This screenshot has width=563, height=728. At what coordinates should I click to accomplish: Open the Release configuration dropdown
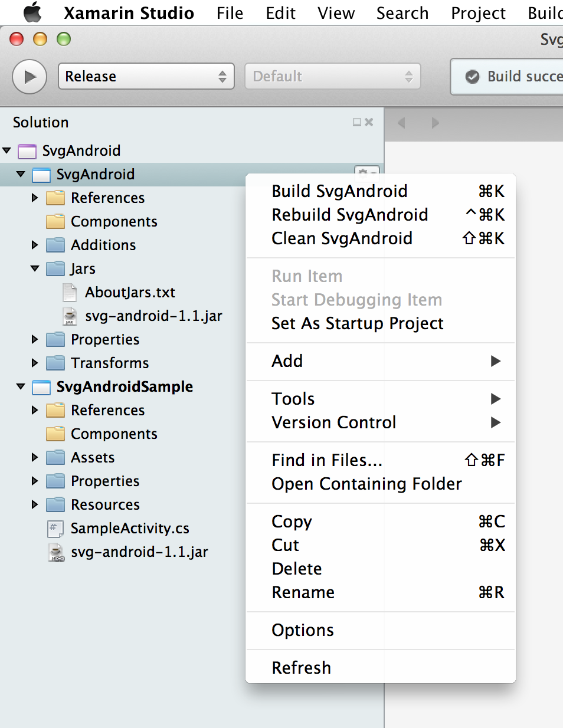click(146, 77)
